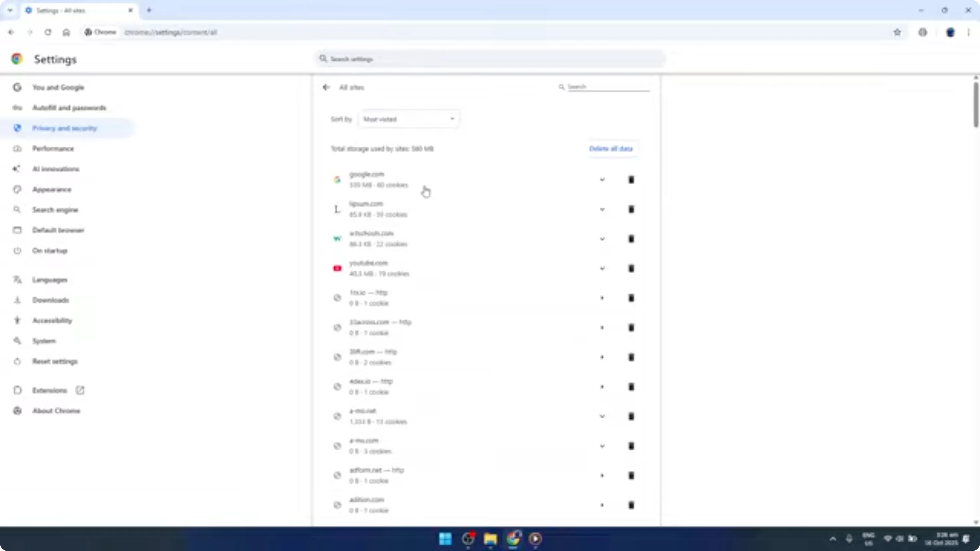
Task: Expand the w3schools.com details chevron
Action: (602, 239)
